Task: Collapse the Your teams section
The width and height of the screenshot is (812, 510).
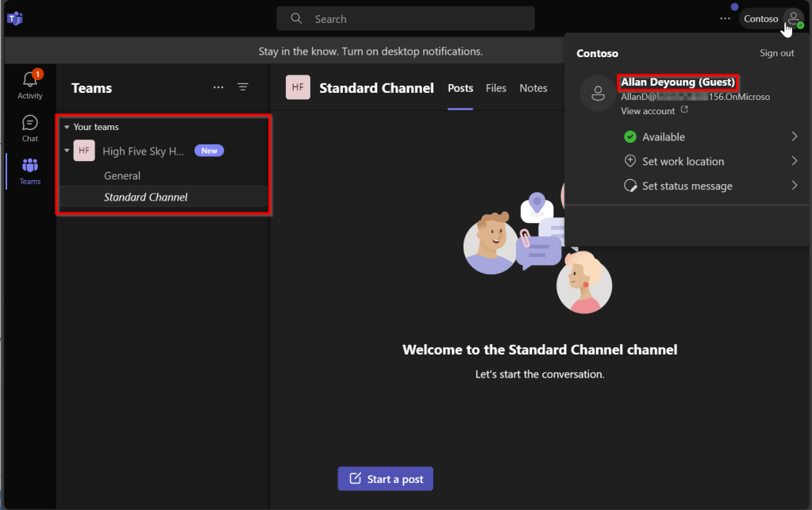Action: click(67, 127)
